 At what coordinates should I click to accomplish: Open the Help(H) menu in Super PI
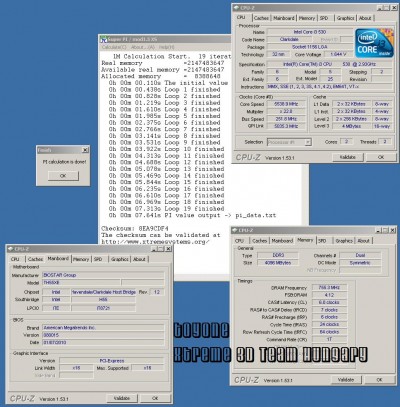point(166,47)
